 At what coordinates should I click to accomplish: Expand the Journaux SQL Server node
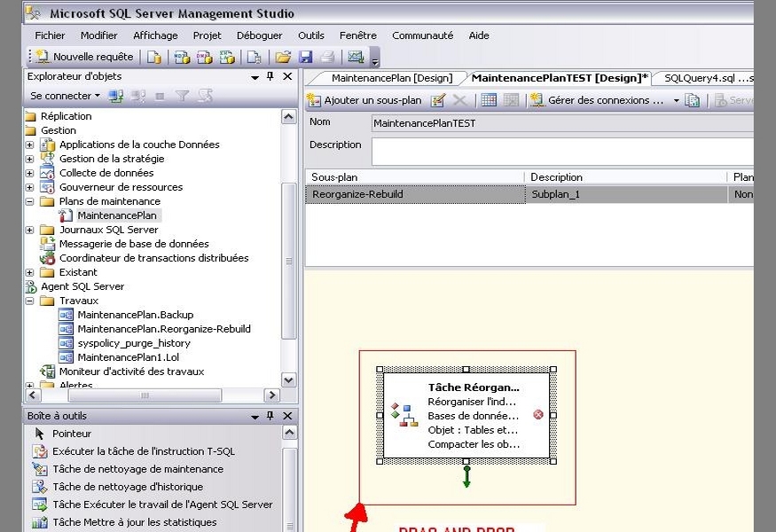click(29, 231)
